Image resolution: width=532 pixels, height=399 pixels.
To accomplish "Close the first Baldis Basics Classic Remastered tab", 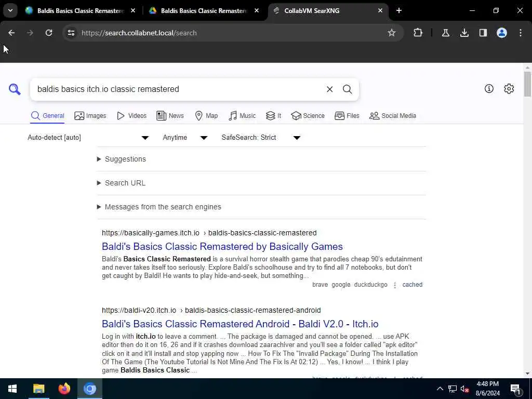I will [133, 10].
